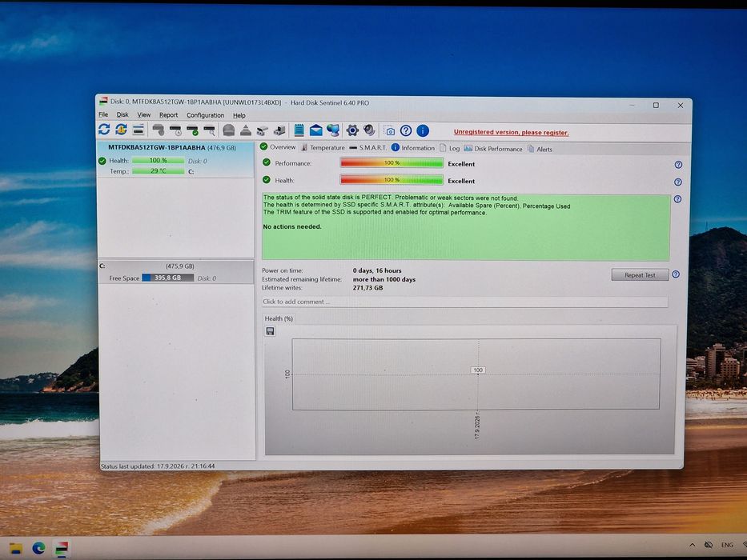Click the 'Status last updated' status bar text
Image resolution: width=747 pixels, height=560 pixels.
(158, 466)
